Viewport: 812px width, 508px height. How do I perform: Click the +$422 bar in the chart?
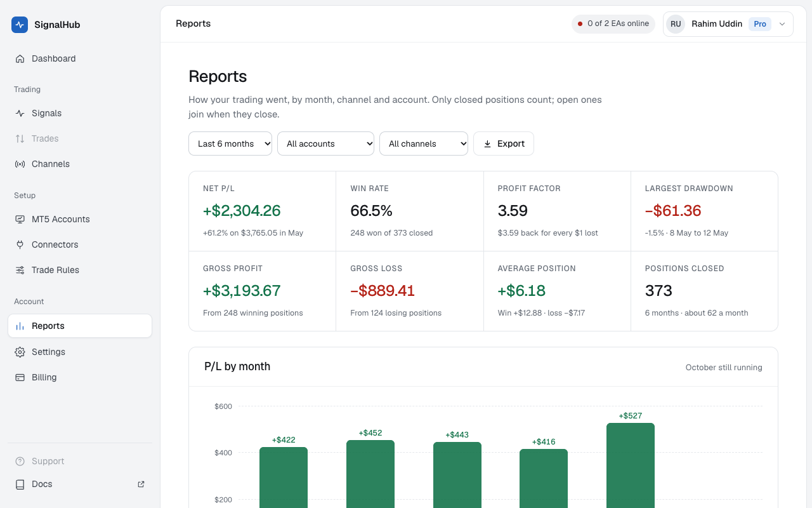284,478
